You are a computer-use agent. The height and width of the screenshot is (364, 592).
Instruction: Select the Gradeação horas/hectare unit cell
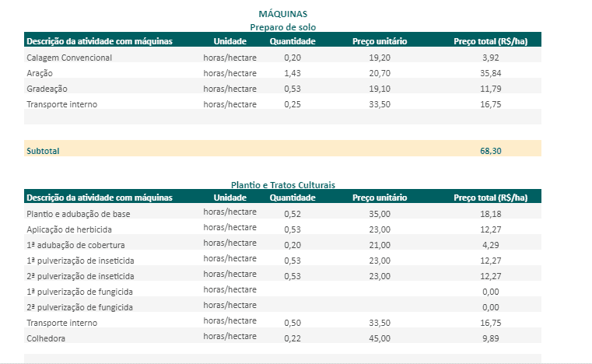coord(229,89)
